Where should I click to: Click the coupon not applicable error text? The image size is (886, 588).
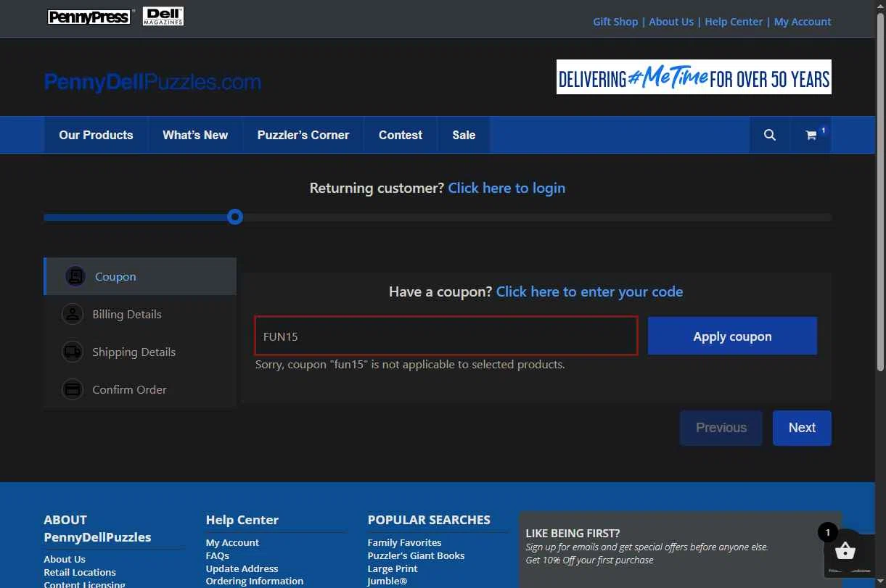(410, 365)
